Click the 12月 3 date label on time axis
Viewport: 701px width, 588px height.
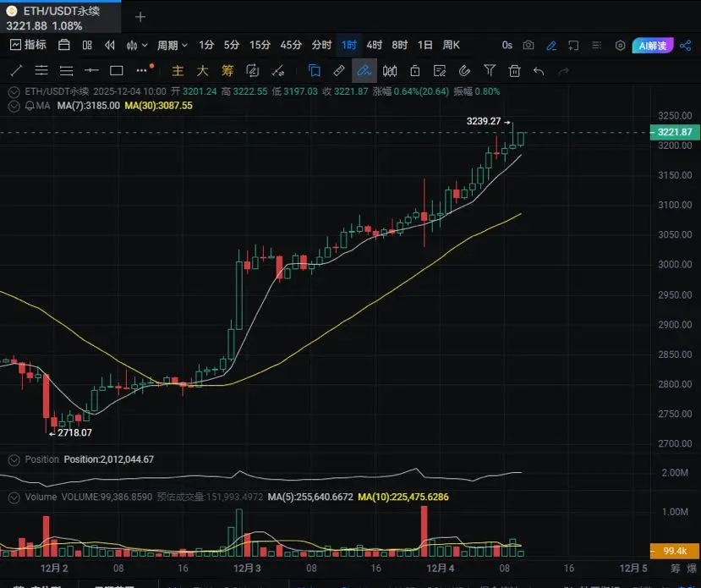247,569
